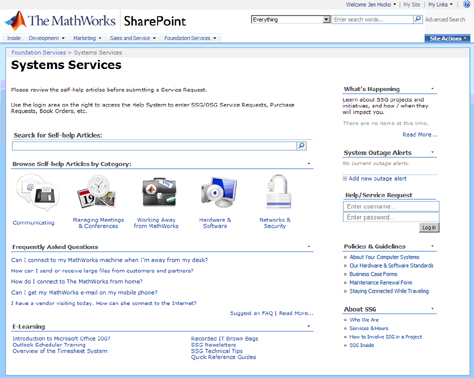This screenshot has height=378, width=474.
Task: Open Overview of the Timesheet System
Action: coord(60,351)
